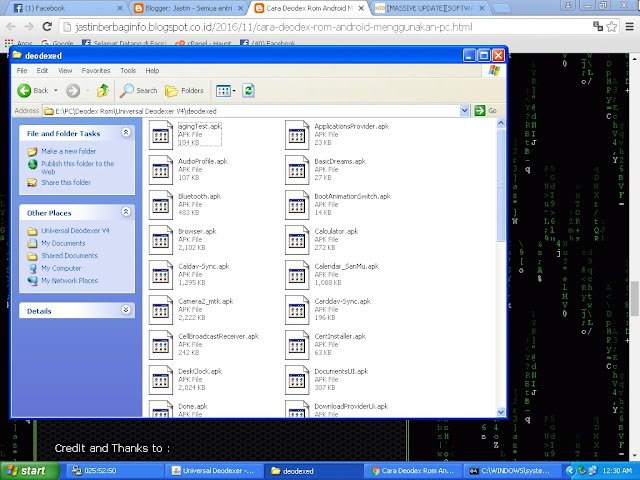Click the DownloadProviderUi.apk file name
The height and width of the screenshot is (480, 640).
351,407
